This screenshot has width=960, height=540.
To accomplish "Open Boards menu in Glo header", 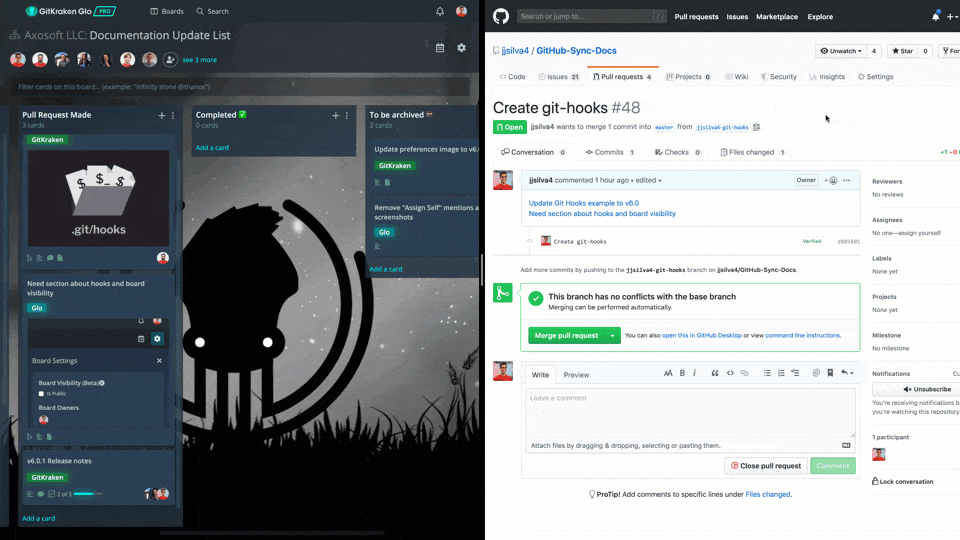I will [x=167, y=11].
